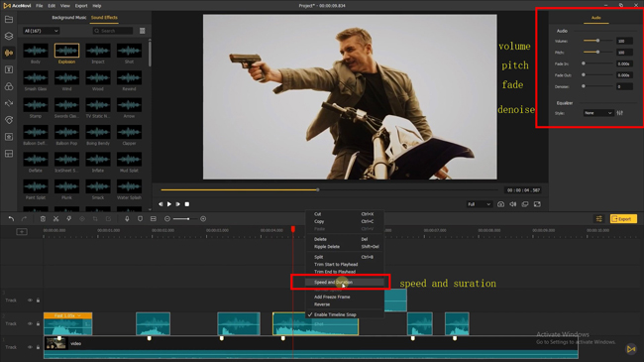Adjust the Denoise slider
Screen dimensions: 644x362
click(598, 86)
